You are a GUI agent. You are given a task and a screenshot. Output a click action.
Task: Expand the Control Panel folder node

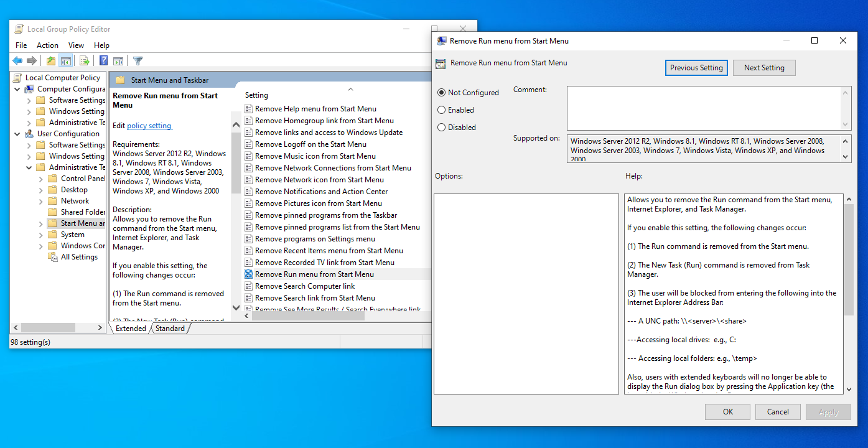[x=40, y=179]
